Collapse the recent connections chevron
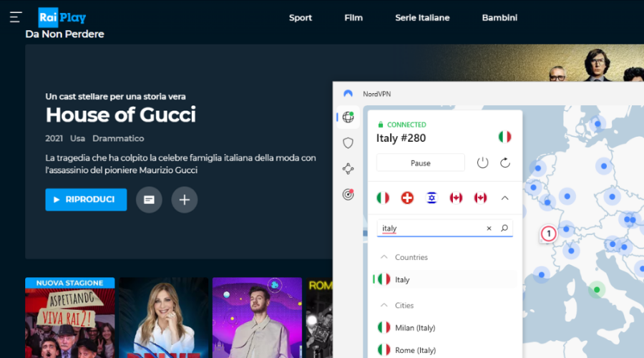 pyautogui.click(x=504, y=198)
